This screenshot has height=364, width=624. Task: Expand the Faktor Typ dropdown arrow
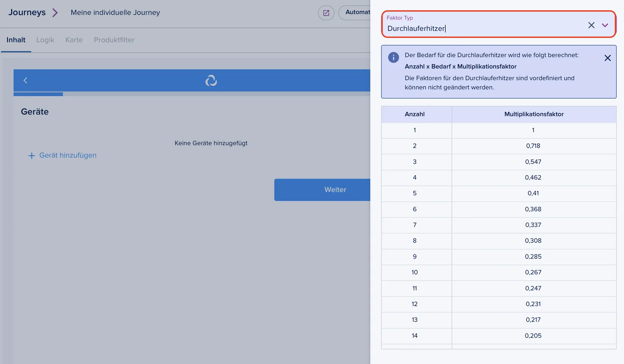[x=605, y=25]
